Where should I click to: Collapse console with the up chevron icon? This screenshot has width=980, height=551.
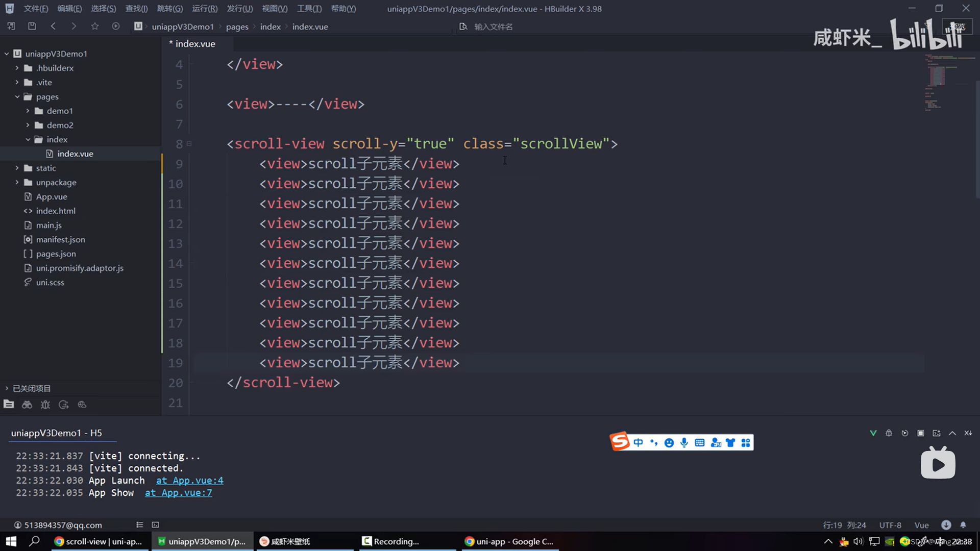click(952, 433)
